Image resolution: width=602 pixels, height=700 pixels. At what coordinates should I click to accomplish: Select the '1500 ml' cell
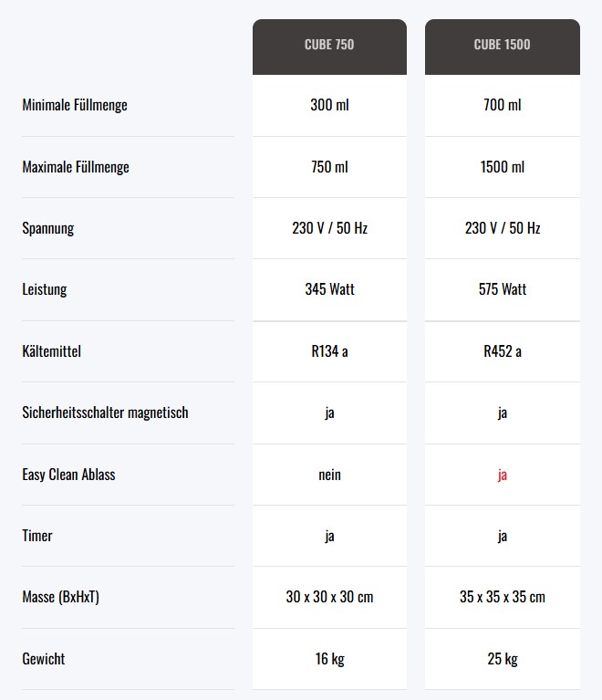503,166
